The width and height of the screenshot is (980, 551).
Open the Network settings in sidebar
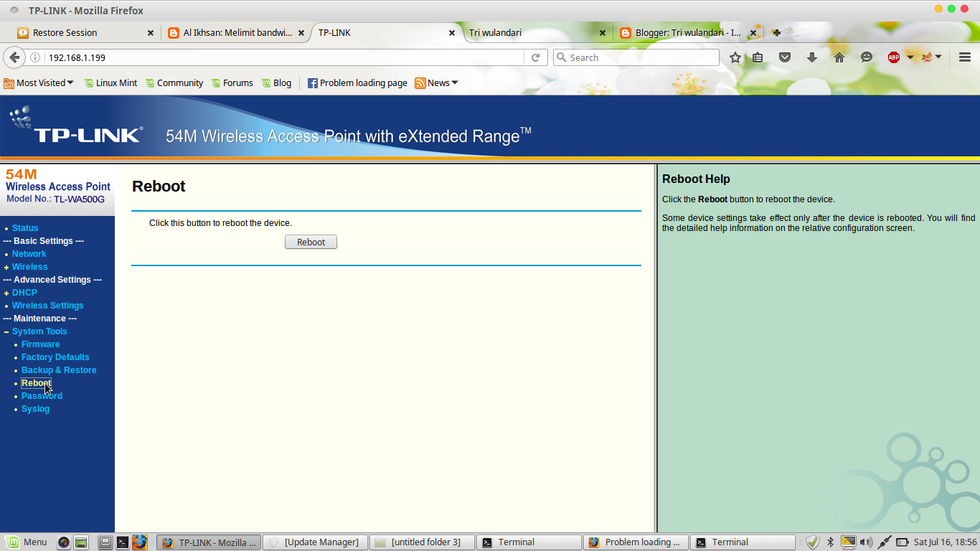[x=29, y=254]
